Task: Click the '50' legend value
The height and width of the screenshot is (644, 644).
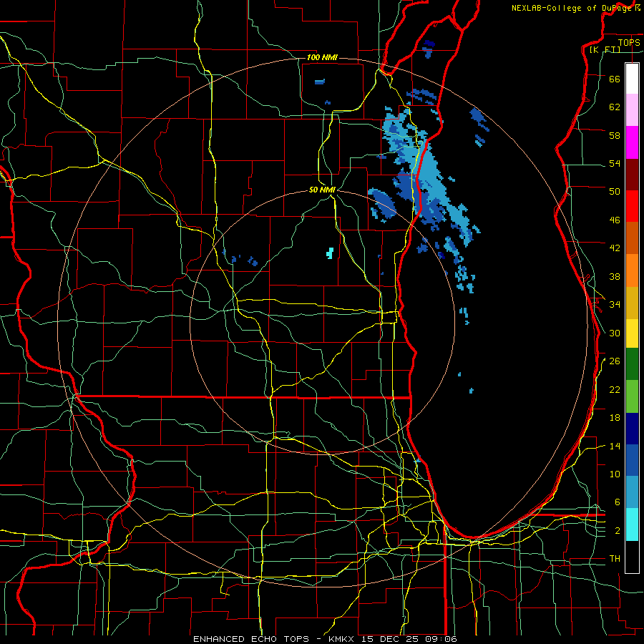Action: point(615,192)
